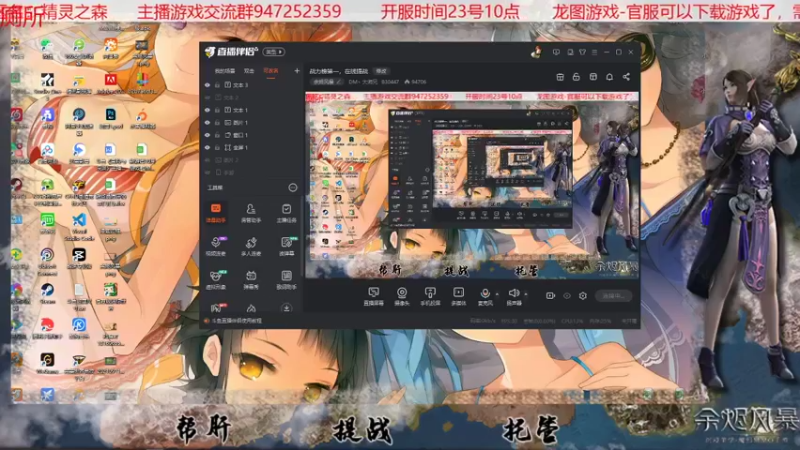The width and height of the screenshot is (800, 450).
Task: Open the toolbox 工具箱 more options button
Action: [x=292, y=187]
